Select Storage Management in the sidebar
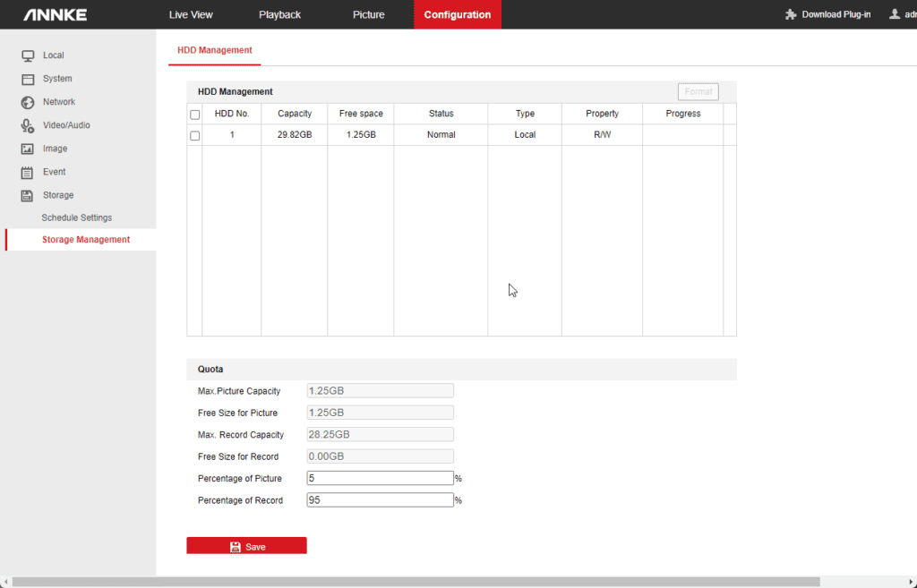This screenshot has height=588, width=917. [85, 240]
